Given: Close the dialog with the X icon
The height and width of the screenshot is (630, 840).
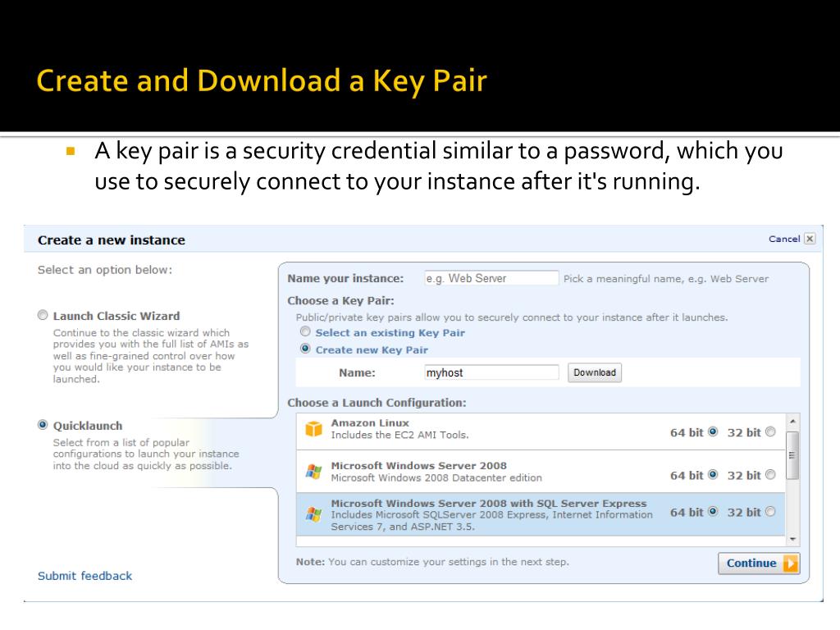Looking at the screenshot, I should point(810,239).
